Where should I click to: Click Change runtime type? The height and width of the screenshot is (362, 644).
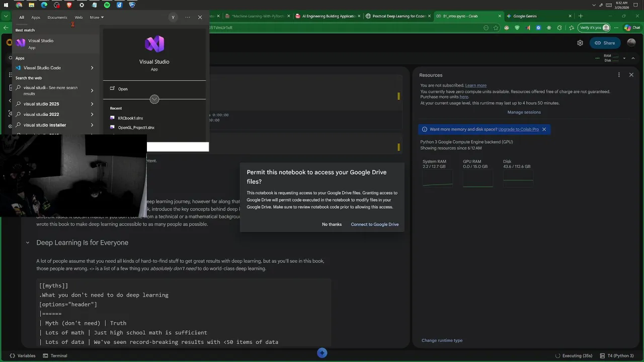[442, 340]
